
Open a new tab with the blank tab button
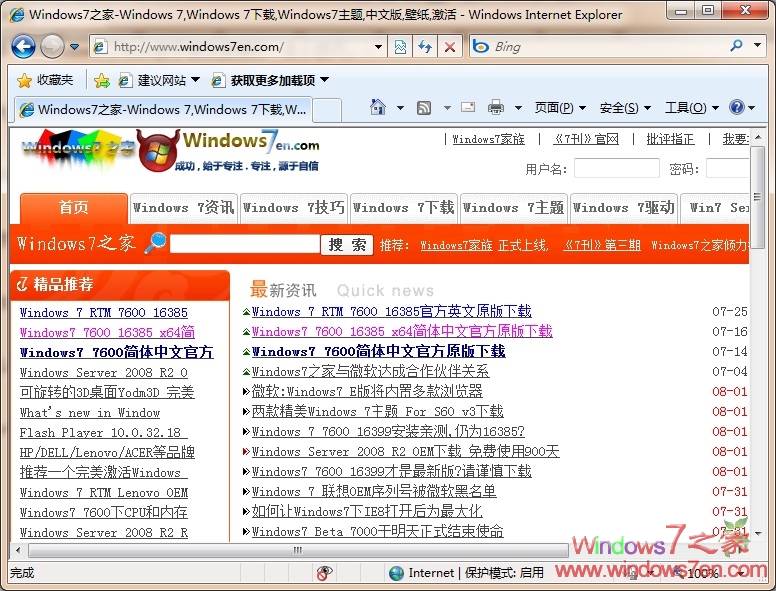[x=327, y=110]
